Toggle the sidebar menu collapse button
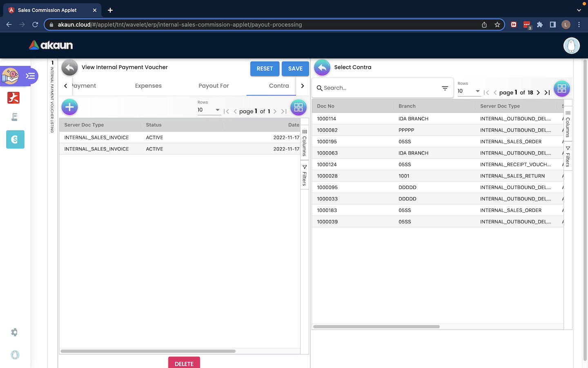This screenshot has width=588, height=368. pyautogui.click(x=31, y=76)
